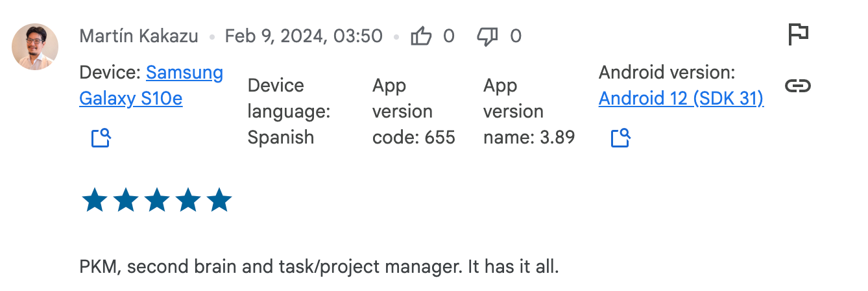868x291 pixels.
Task: Click the thumbs down count number
Action: pos(516,36)
